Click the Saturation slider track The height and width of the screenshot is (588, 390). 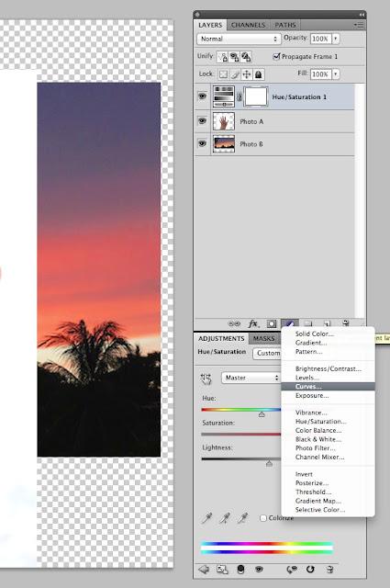[241, 435]
